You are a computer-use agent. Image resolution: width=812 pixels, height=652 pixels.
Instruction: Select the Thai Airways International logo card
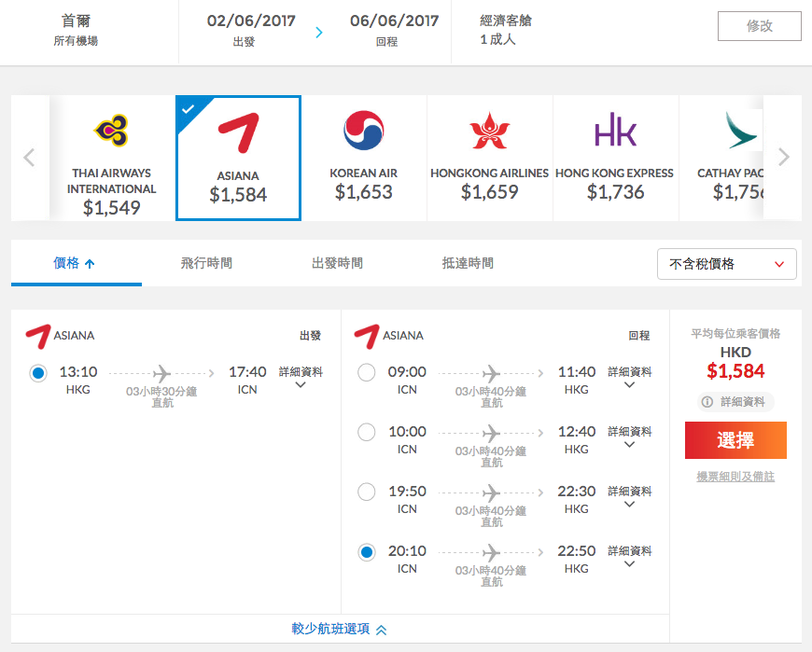coord(111,158)
